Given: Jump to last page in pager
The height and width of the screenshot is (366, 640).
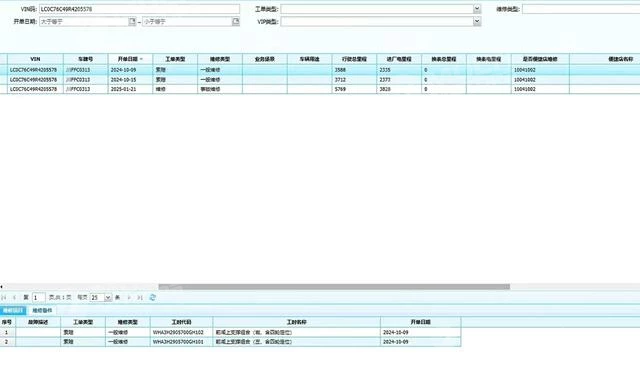Looking at the screenshot, I should [x=140, y=298].
